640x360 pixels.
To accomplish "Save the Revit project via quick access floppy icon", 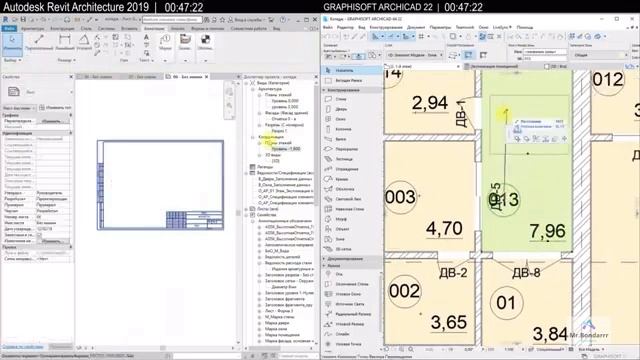I will pyautogui.click(x=23, y=19).
